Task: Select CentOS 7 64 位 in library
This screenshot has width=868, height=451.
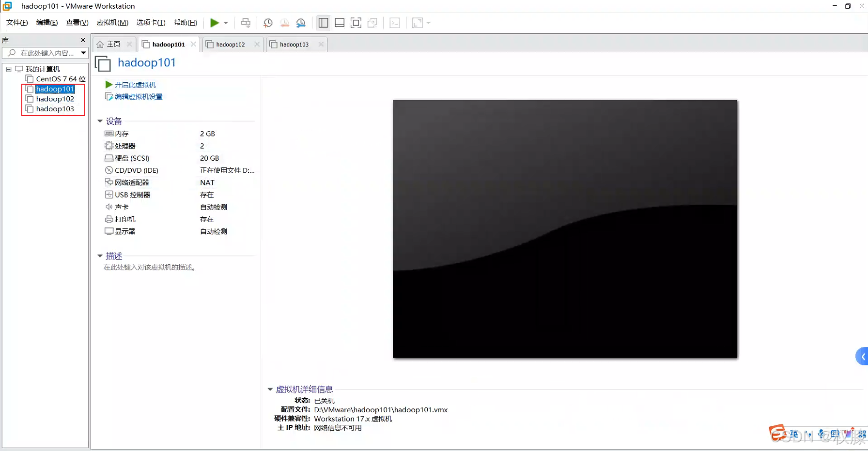Action: 61,79
